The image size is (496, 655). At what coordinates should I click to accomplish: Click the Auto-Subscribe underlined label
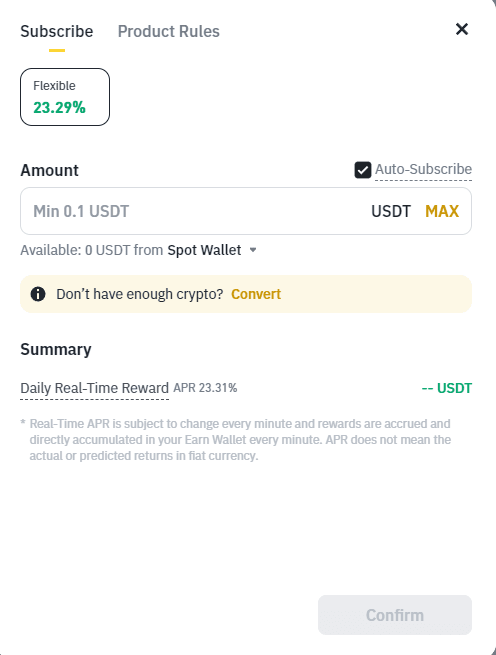click(x=423, y=170)
